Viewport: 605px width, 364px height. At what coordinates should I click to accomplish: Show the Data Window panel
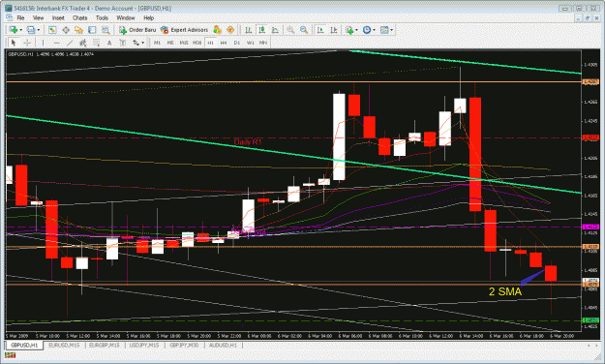(x=66, y=30)
